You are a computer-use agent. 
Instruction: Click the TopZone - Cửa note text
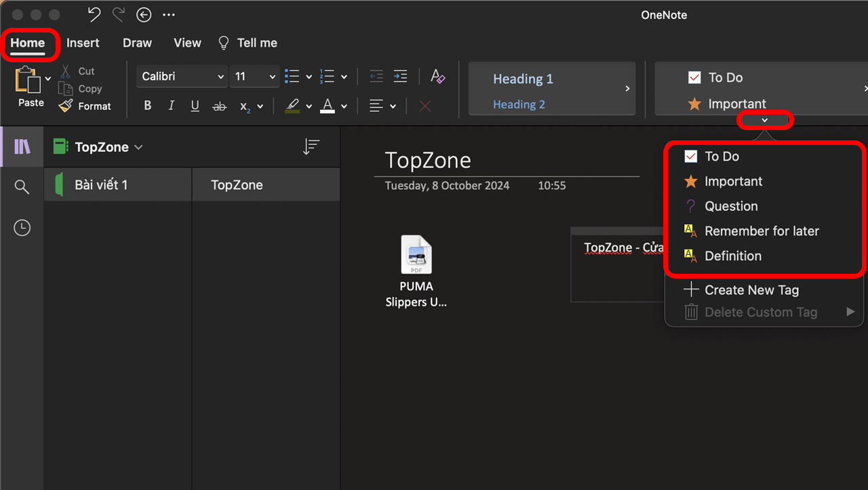(624, 248)
